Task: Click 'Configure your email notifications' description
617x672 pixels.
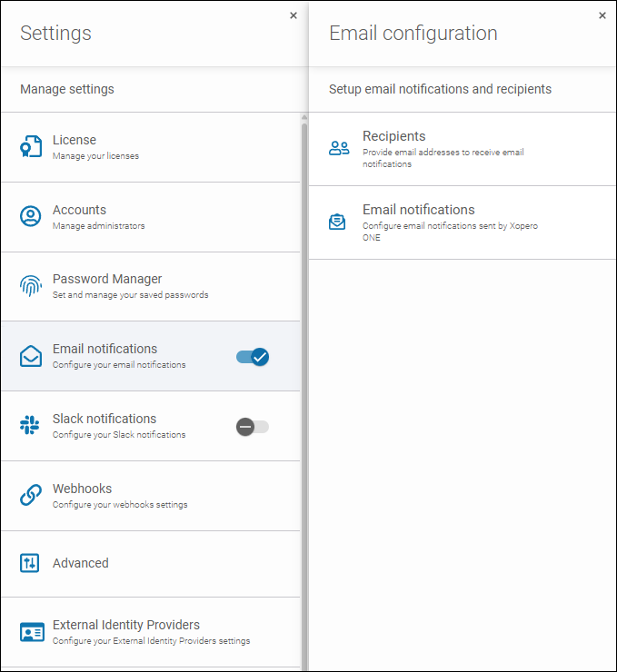Action: (x=119, y=365)
